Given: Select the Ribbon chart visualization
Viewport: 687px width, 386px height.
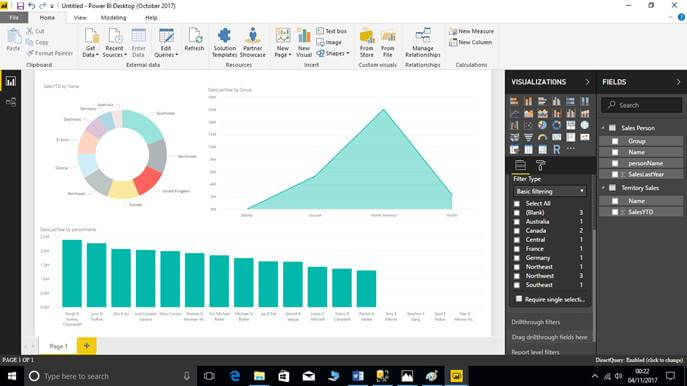Looking at the screenshot, I should (x=584, y=113).
